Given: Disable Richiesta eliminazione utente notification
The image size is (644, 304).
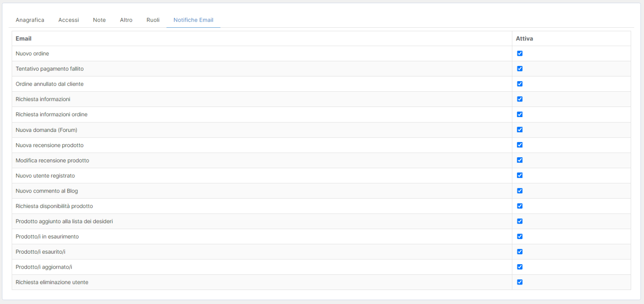Looking at the screenshot, I should tap(520, 282).
